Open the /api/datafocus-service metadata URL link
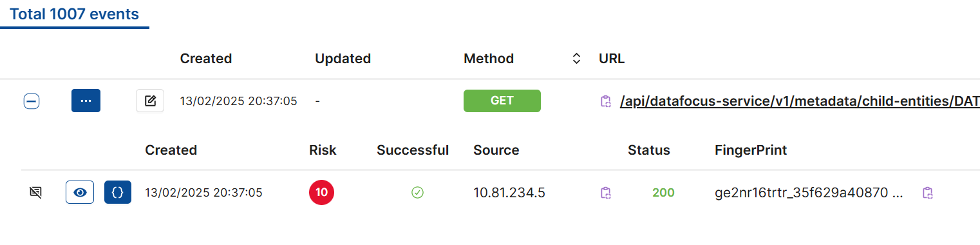The height and width of the screenshot is (245, 980). click(800, 101)
